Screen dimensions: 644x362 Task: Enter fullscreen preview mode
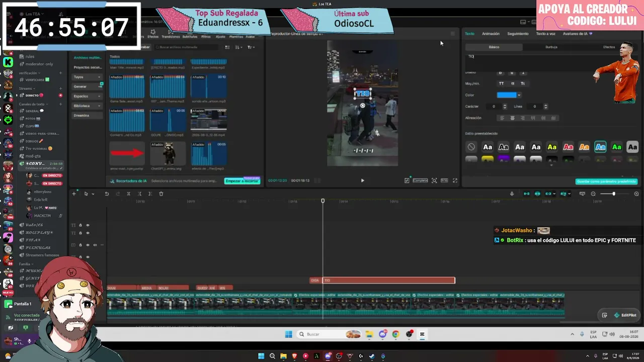pos(455,180)
